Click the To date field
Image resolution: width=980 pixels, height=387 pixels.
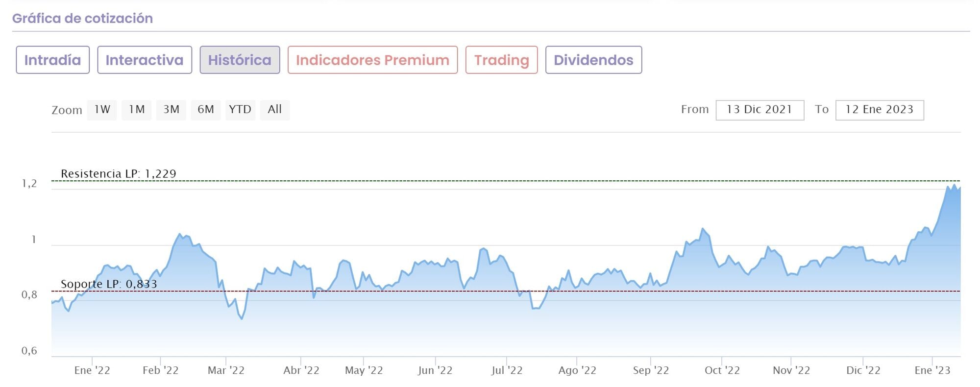[x=879, y=110]
